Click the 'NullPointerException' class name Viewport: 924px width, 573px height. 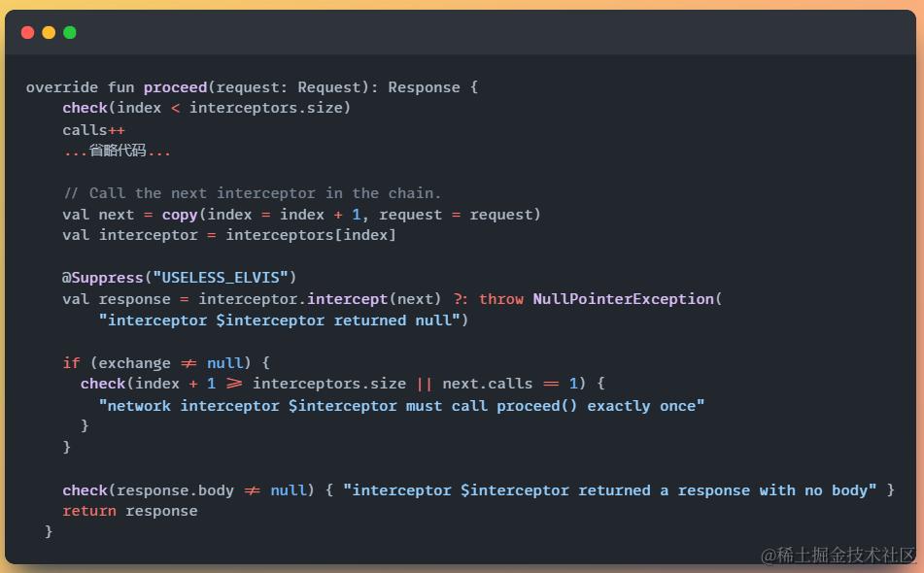tap(624, 299)
